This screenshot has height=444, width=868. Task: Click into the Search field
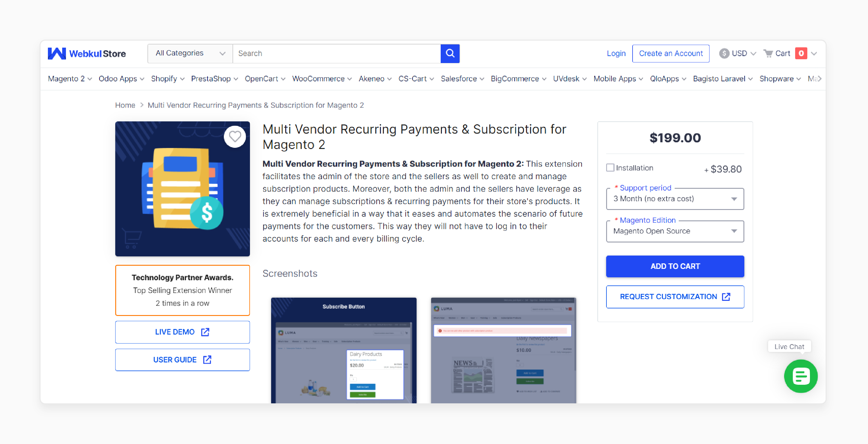337,53
